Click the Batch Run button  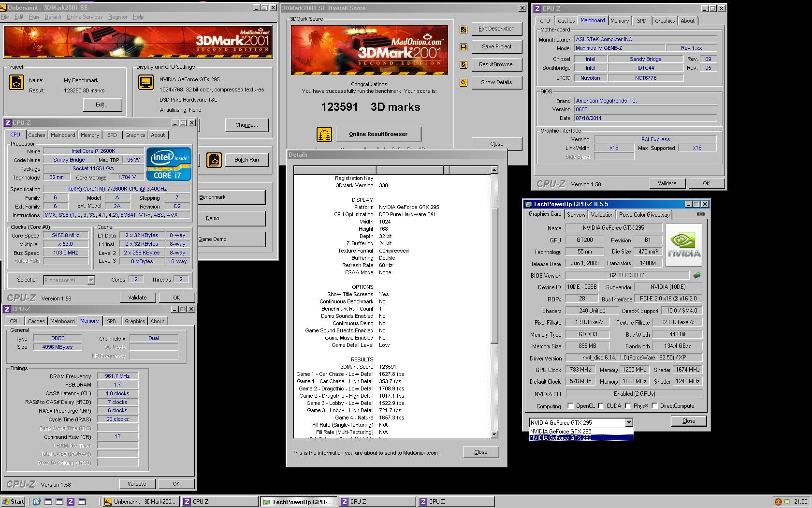click(246, 160)
